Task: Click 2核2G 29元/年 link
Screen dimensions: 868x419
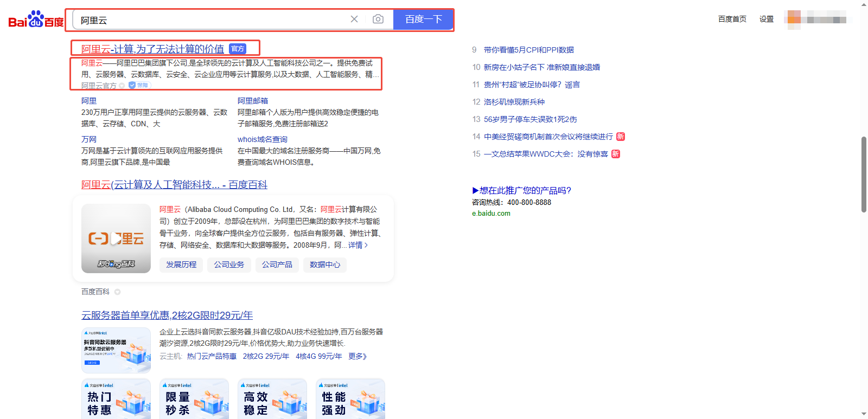Action: point(266,356)
